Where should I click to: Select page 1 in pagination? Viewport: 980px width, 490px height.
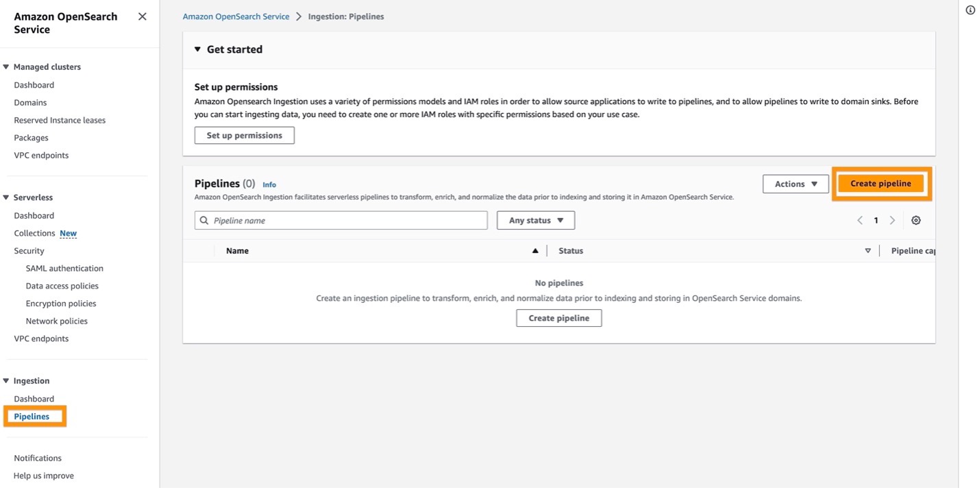(x=876, y=221)
